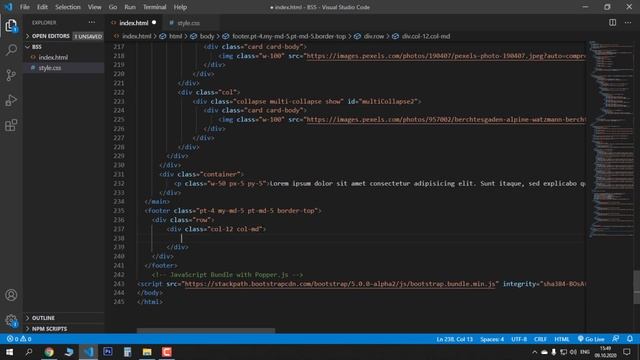
Task: Open the Help menu
Action: 180,7
